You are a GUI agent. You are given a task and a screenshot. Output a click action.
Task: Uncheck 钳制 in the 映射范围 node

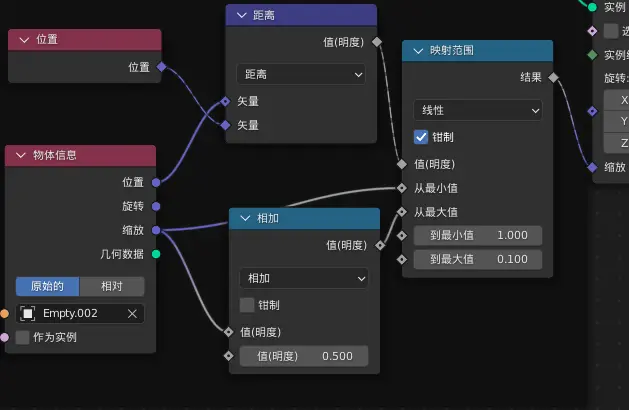[421, 137]
